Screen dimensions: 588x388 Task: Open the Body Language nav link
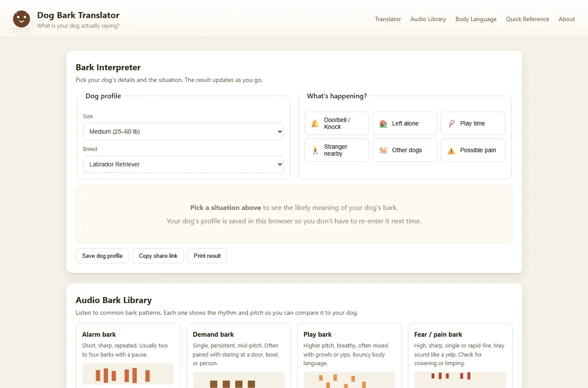point(476,19)
